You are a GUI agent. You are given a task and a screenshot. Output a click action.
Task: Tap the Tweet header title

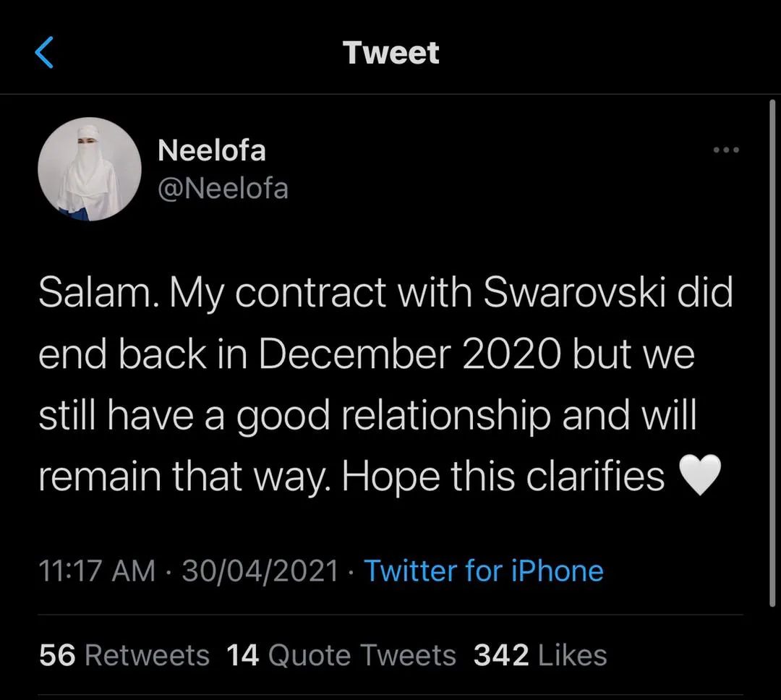[390, 53]
